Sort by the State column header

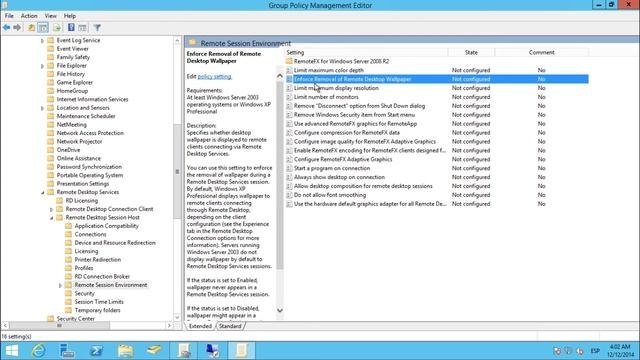coord(471,52)
